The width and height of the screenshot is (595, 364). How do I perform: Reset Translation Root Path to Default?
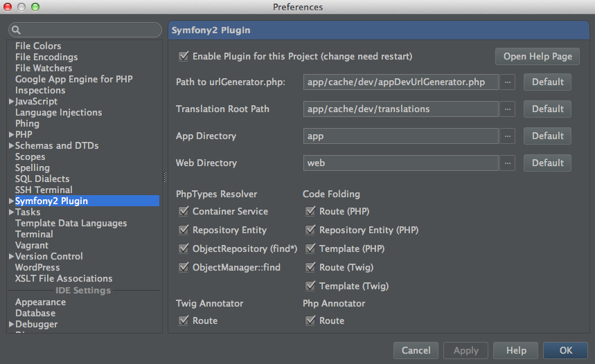[x=548, y=109]
